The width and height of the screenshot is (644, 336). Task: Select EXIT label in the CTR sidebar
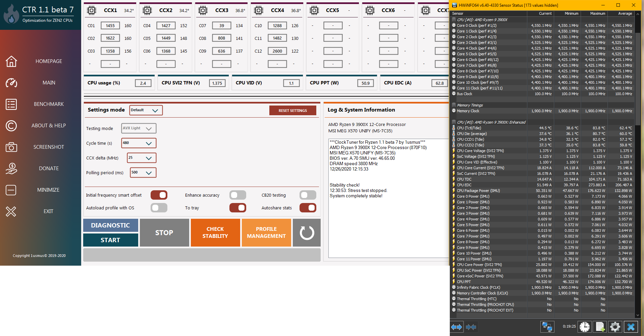[48, 211]
